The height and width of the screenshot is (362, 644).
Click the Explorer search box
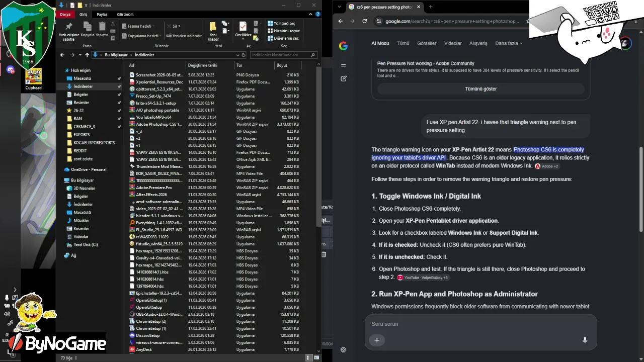point(283,55)
